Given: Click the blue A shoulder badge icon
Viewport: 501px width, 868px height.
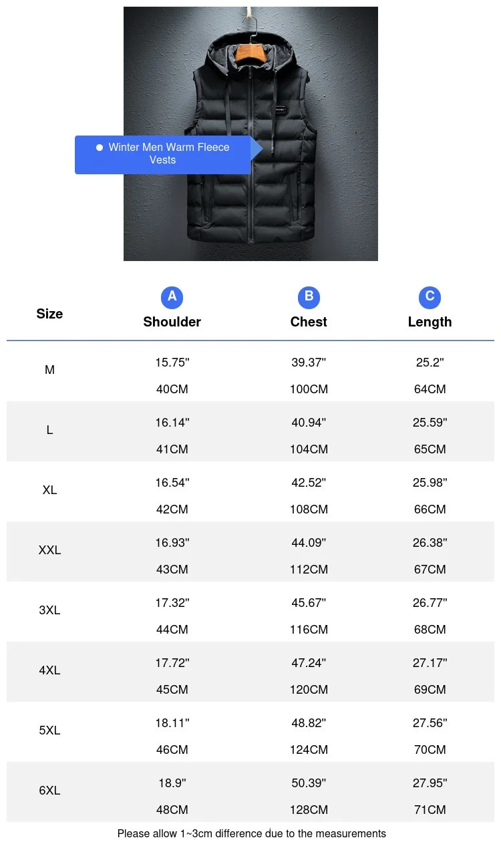Looking at the screenshot, I should coord(172,297).
